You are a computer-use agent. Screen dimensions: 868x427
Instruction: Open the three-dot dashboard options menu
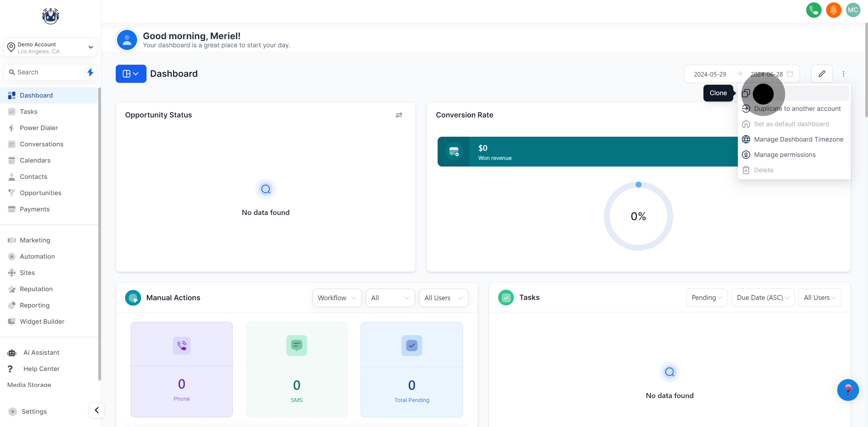pyautogui.click(x=843, y=74)
